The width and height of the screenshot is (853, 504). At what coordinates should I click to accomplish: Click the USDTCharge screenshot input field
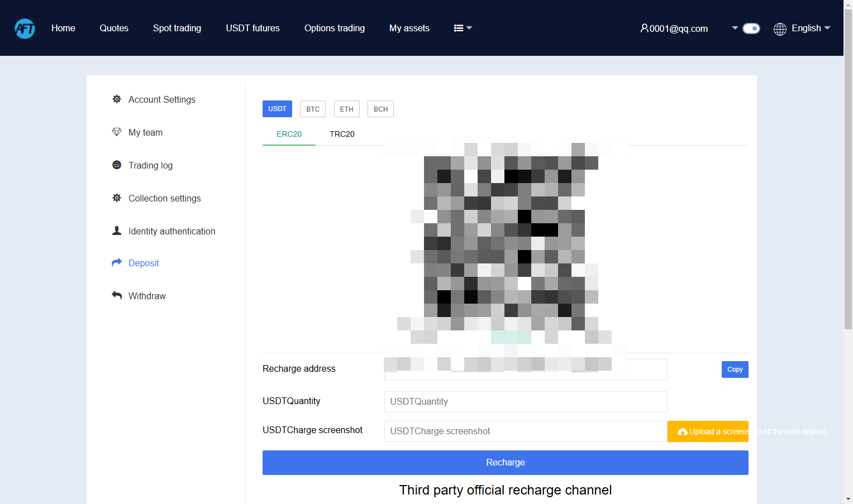coord(526,431)
